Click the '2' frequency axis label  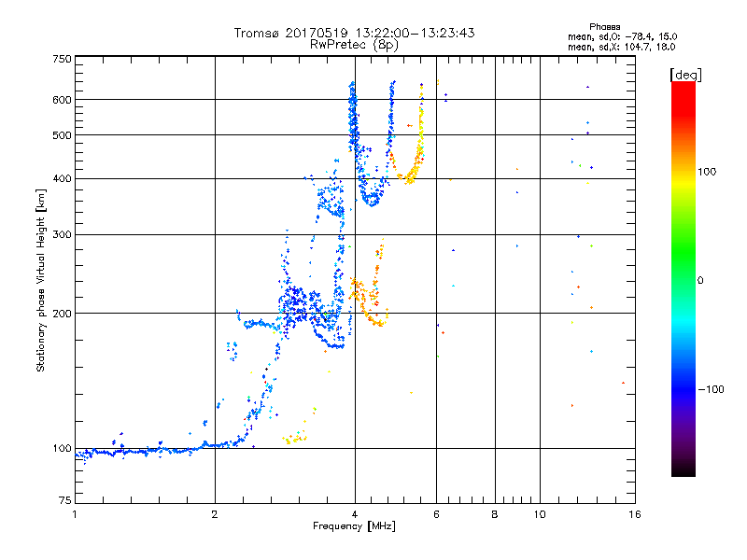tap(215, 514)
